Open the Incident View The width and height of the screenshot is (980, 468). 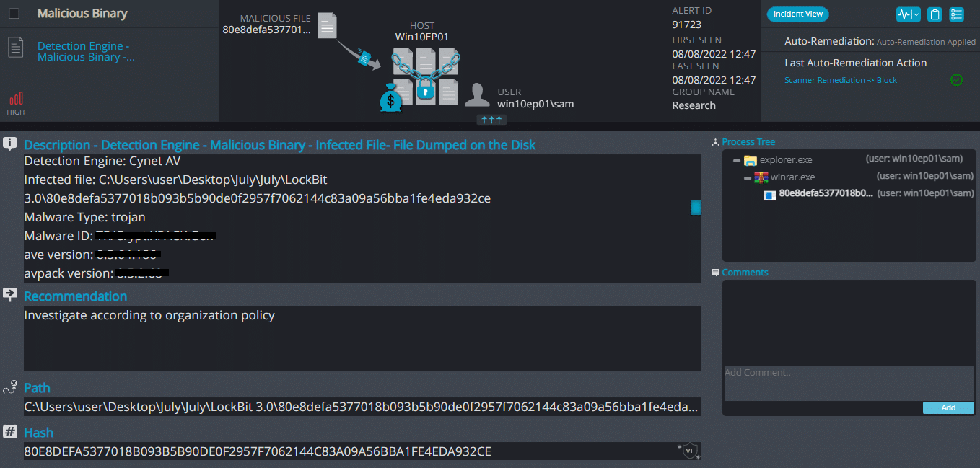797,14
